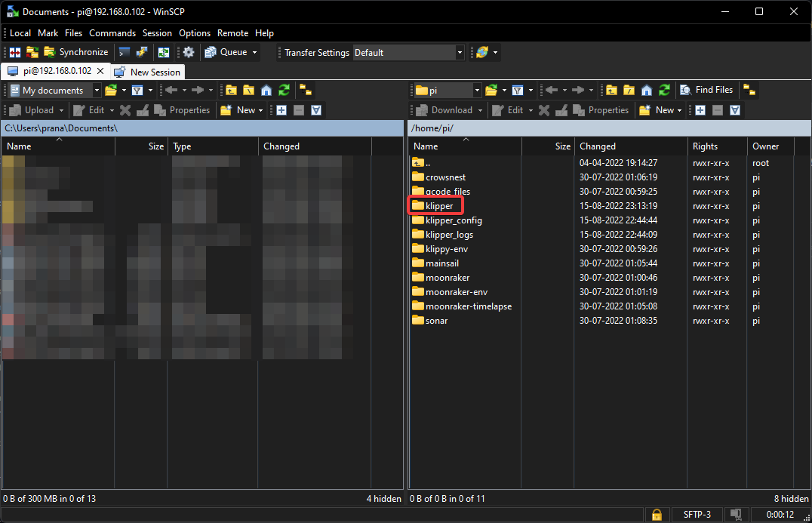Open the Remote menu
The height and width of the screenshot is (523, 812).
[x=232, y=33]
